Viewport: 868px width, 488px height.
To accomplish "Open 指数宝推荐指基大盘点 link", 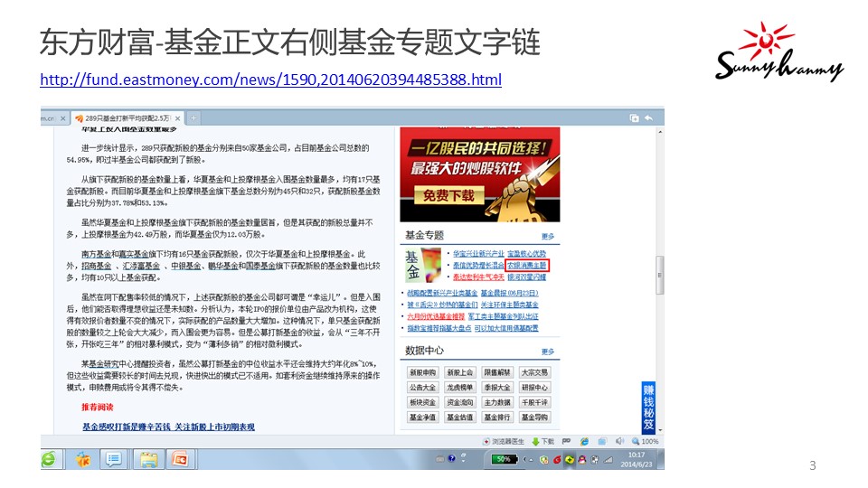I will point(439,328).
